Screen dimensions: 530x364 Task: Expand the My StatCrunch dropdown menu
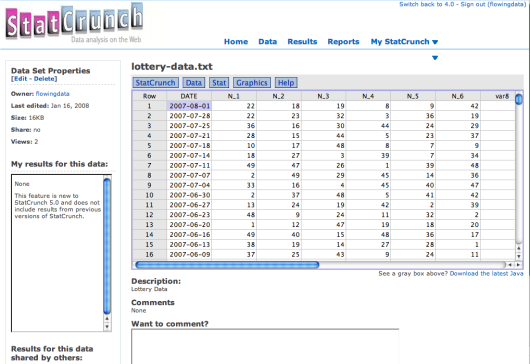click(404, 42)
